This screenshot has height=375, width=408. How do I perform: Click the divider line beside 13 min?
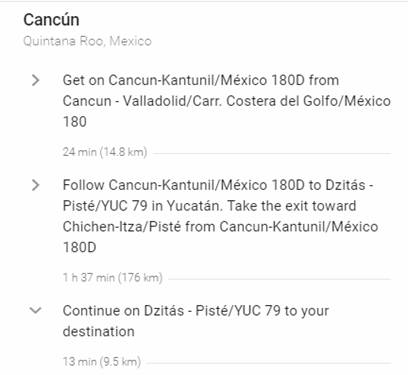[269, 363]
